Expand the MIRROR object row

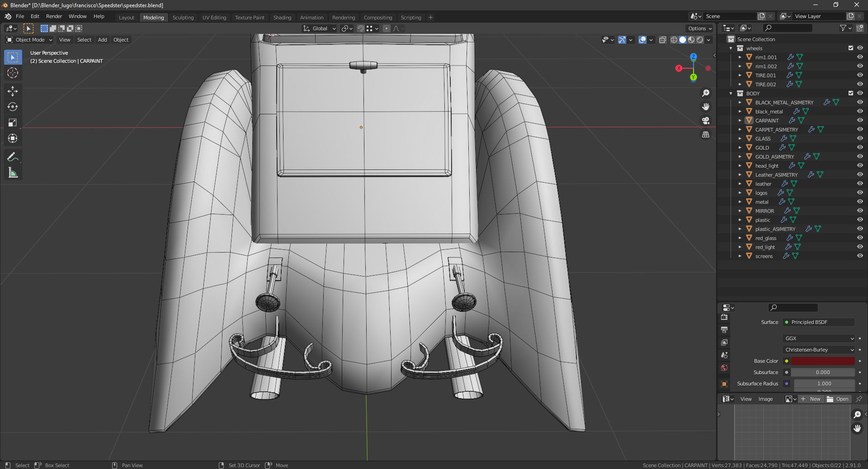click(x=740, y=211)
